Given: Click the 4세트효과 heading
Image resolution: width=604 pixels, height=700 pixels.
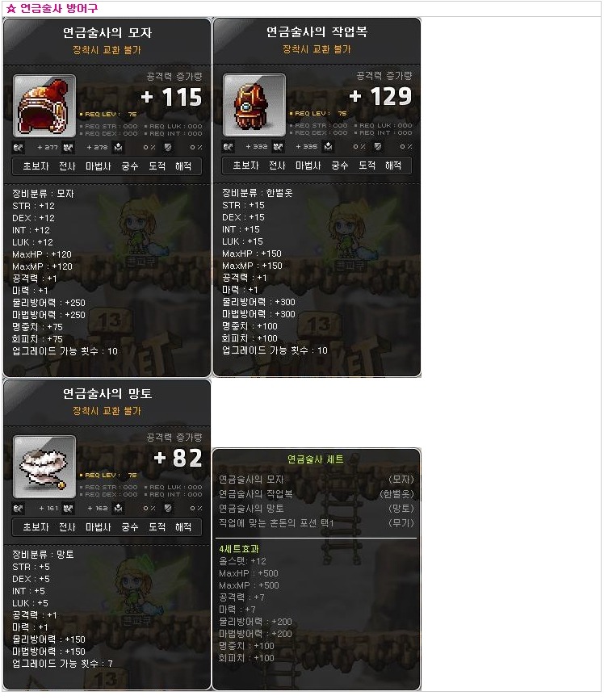Looking at the screenshot, I should tap(239, 549).
